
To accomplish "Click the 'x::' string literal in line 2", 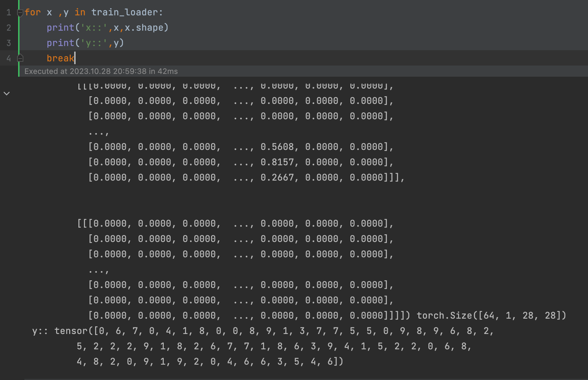I will tap(94, 28).
